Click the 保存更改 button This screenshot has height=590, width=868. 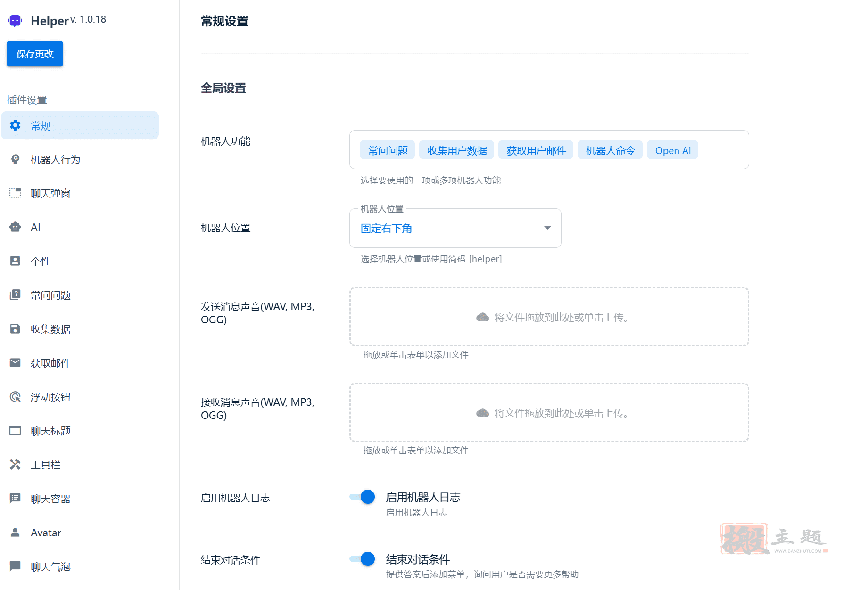pos(35,54)
